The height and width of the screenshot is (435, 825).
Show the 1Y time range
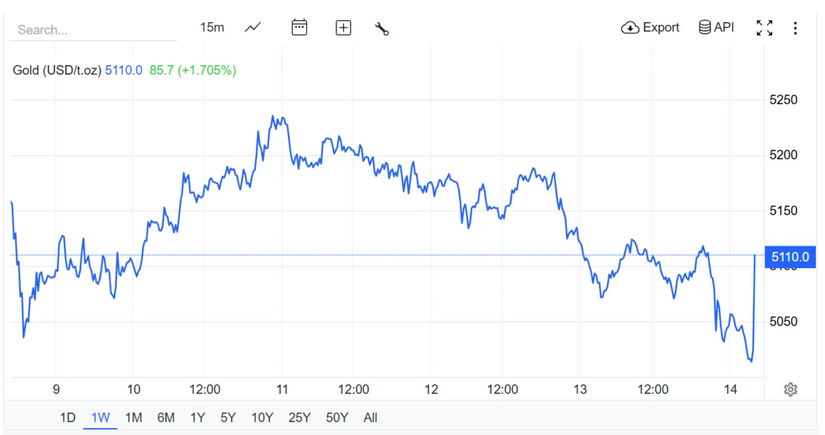(x=198, y=417)
